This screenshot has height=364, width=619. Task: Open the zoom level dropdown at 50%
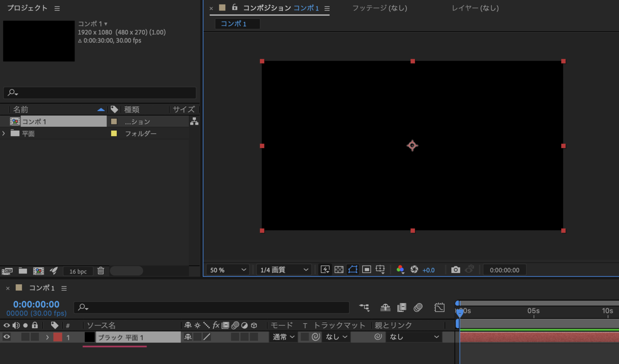coord(227,269)
